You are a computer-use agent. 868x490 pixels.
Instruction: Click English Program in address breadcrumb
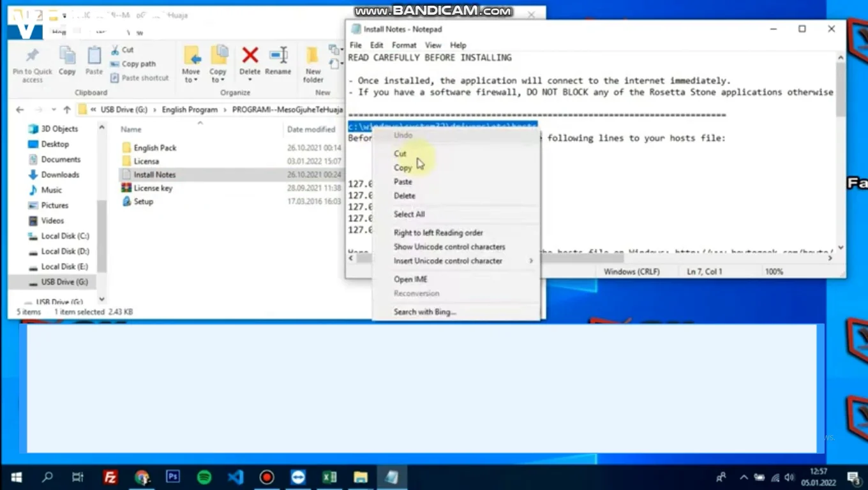click(190, 110)
